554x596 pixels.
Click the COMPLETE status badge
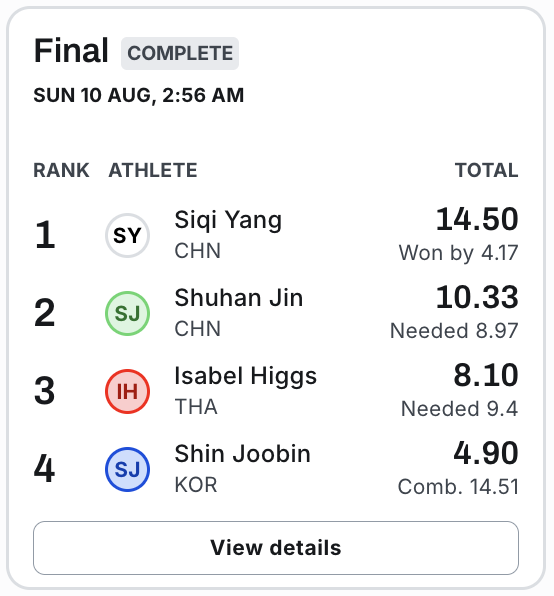(x=180, y=53)
